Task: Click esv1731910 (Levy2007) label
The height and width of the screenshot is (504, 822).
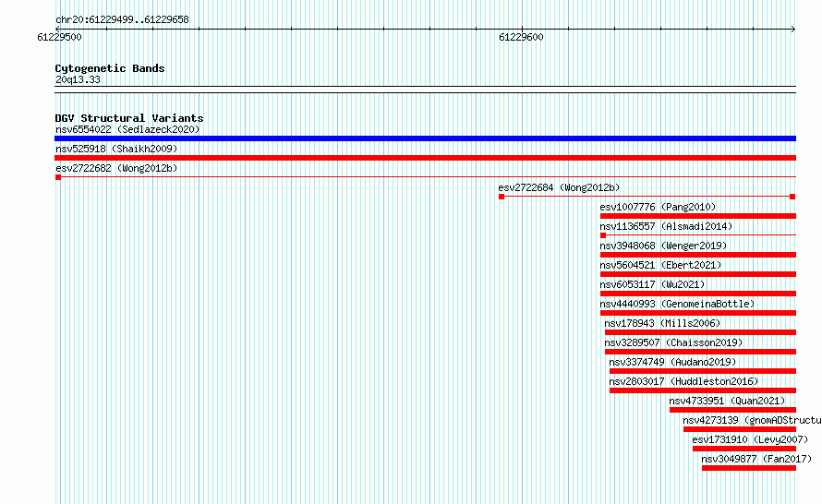Action: click(x=750, y=439)
